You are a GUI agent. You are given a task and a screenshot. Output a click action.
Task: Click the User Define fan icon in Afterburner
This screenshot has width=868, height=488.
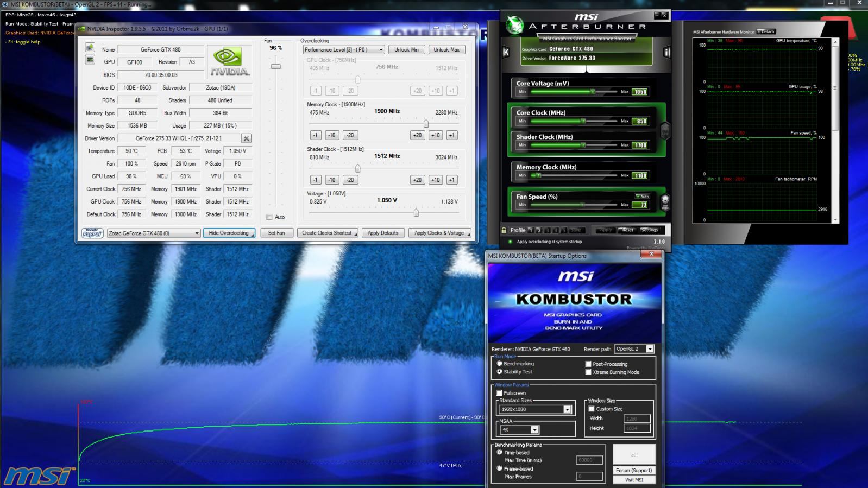665,202
